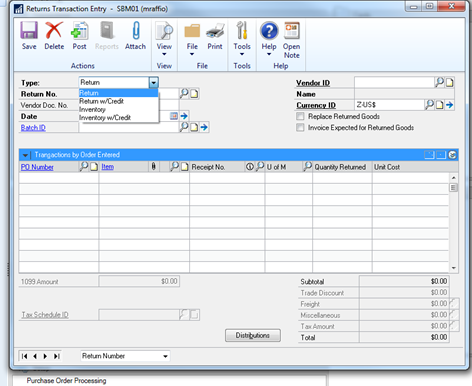Click Purchase Order Processing in background window
Screen dimensions: 472x386
click(x=66, y=381)
